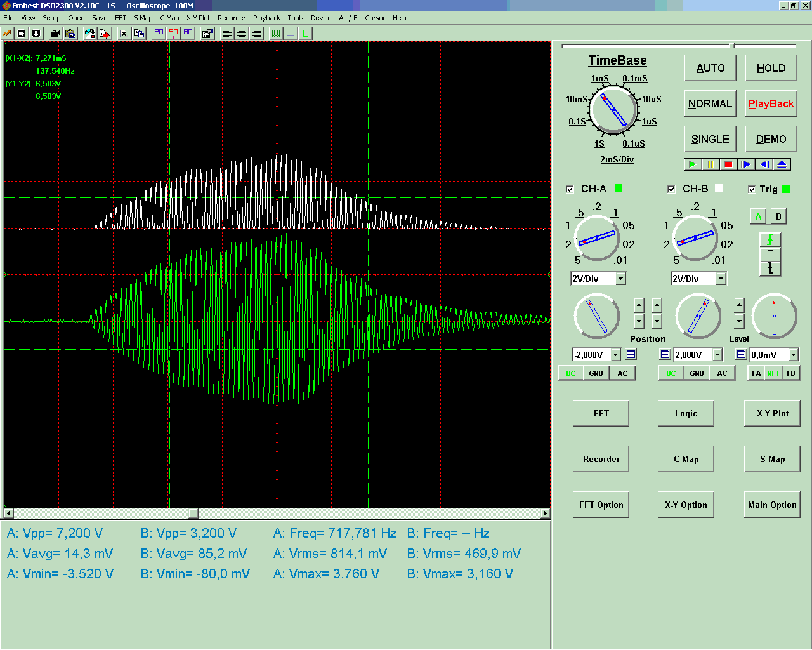Screen dimensions: 812x650
Task: Click the eject playback button
Action: pyautogui.click(x=782, y=164)
